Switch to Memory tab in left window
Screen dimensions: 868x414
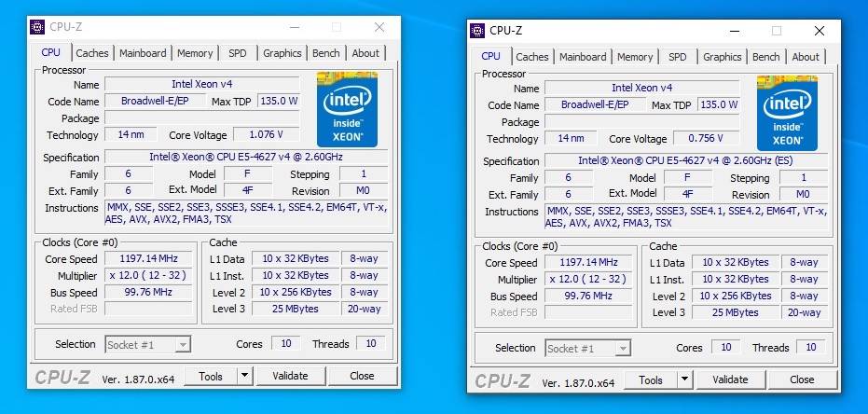195,53
